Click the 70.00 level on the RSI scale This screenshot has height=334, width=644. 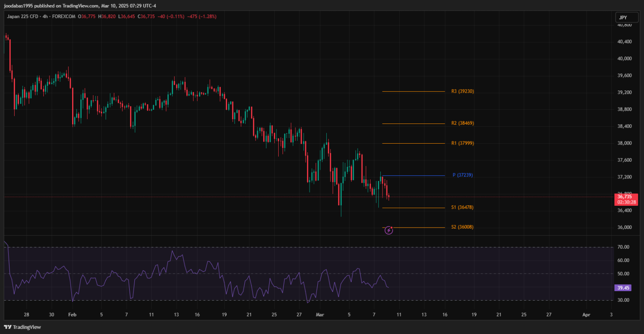tap(624, 247)
